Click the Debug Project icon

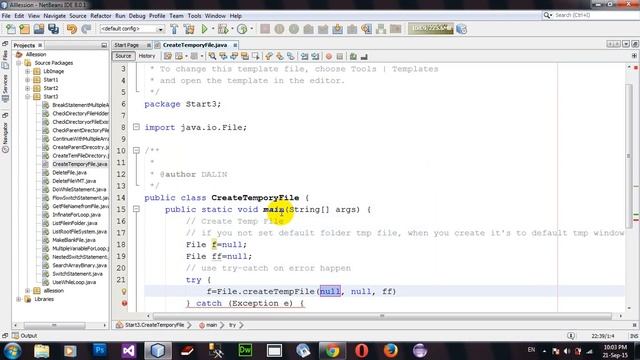coord(223,29)
